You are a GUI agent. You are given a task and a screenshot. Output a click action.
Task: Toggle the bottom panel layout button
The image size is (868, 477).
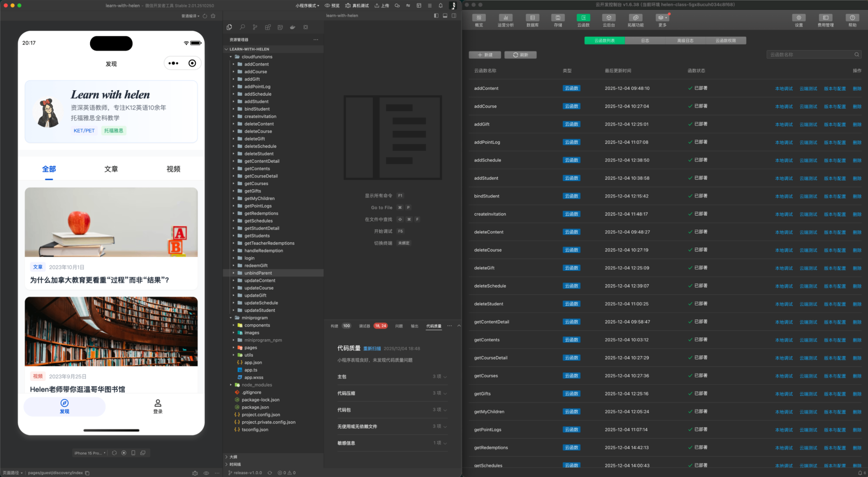(x=445, y=16)
